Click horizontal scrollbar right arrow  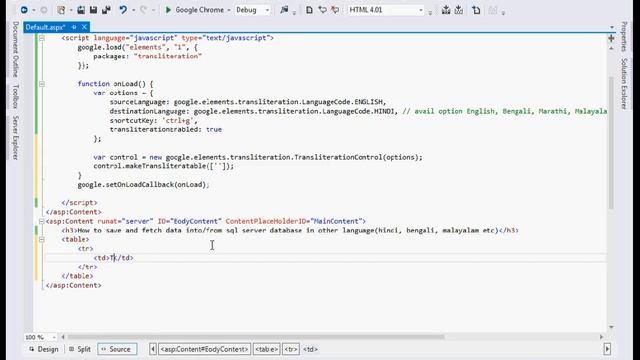601,337
